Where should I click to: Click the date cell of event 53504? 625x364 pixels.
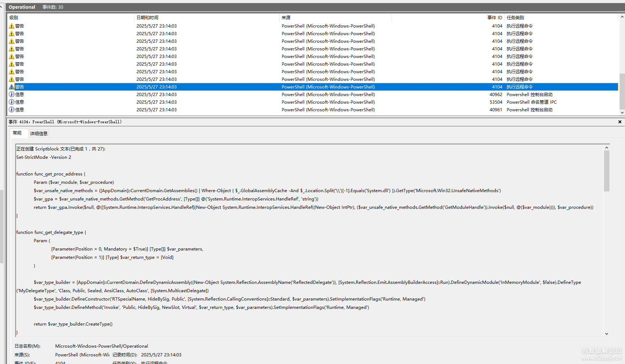tap(156, 102)
